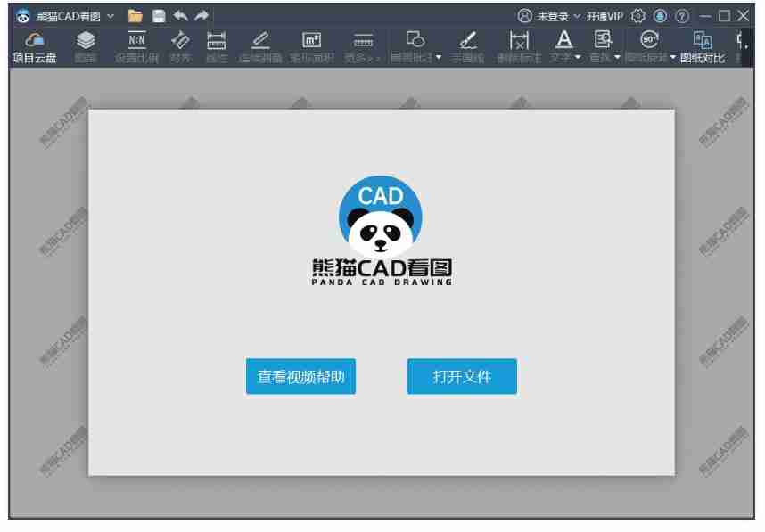
Task: Click the 查看视频帮助 button
Action: coord(300,376)
